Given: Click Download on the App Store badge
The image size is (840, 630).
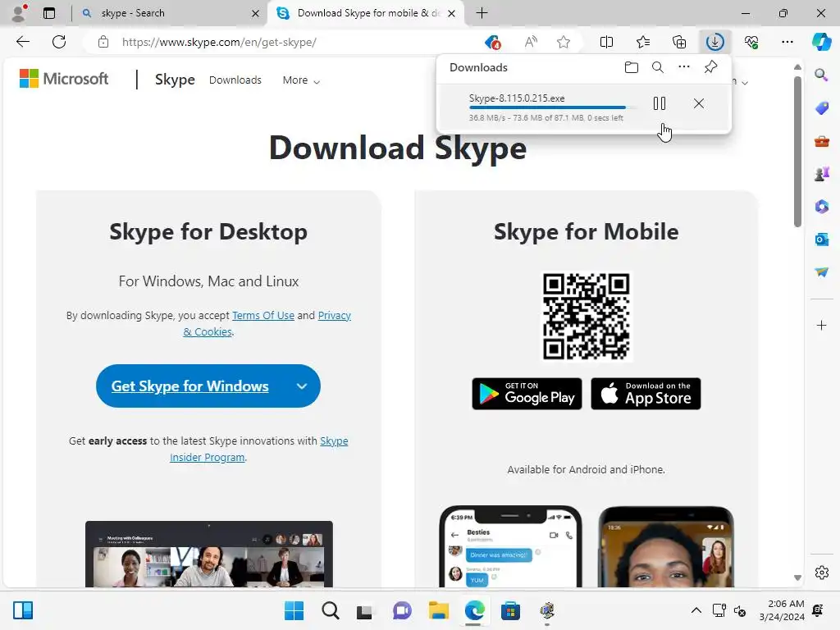Looking at the screenshot, I should coord(646,394).
